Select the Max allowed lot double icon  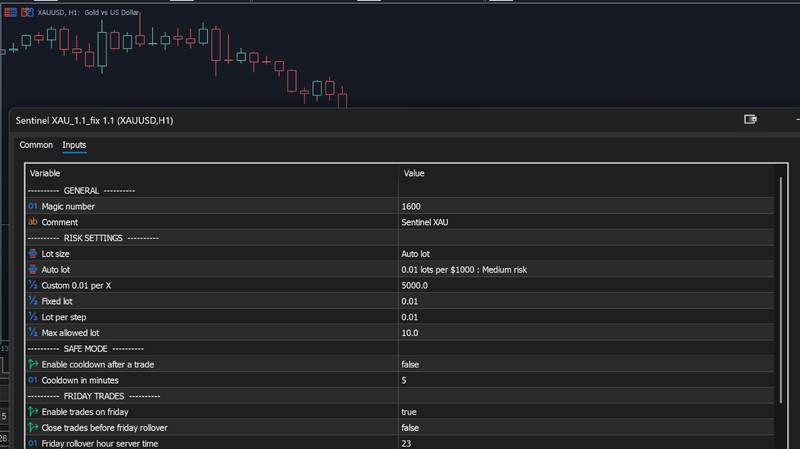[33, 333]
